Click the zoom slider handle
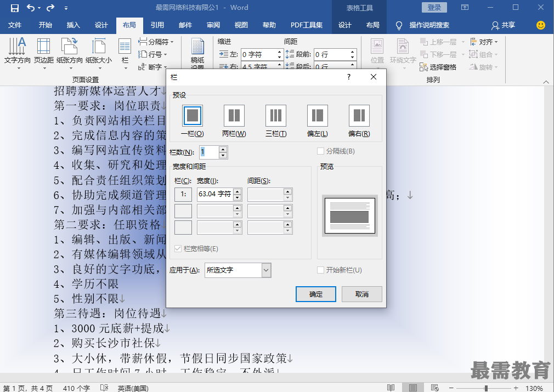Screen dimensions: 554x392 point(486,388)
